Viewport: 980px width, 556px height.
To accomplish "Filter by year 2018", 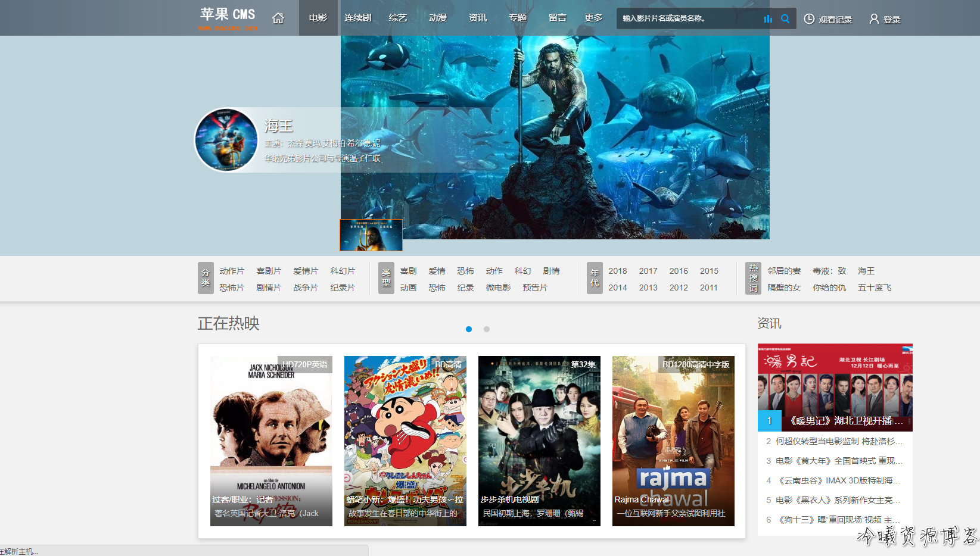I will coord(618,271).
